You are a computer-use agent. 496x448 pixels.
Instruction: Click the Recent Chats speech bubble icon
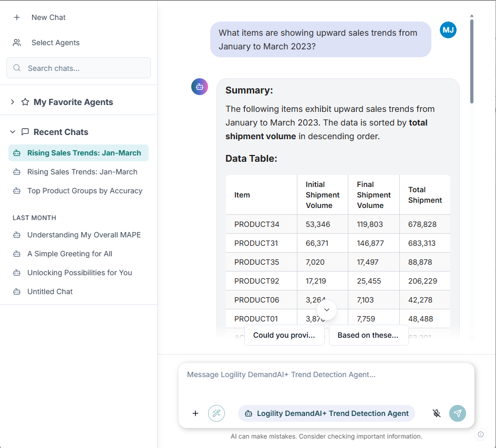pos(25,132)
